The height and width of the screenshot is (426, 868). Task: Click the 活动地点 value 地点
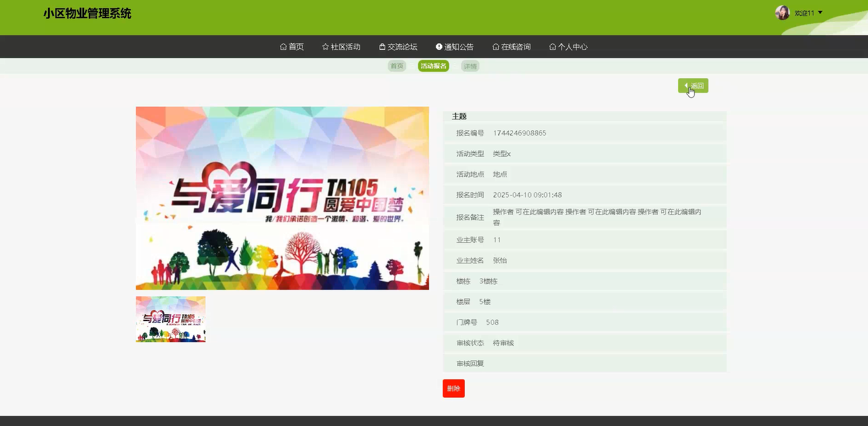500,174
